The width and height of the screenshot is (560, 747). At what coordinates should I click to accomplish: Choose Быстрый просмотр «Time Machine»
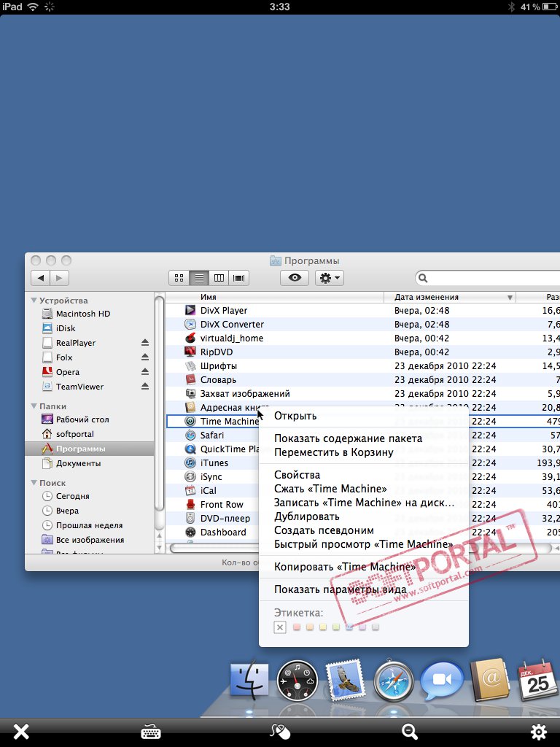[364, 544]
